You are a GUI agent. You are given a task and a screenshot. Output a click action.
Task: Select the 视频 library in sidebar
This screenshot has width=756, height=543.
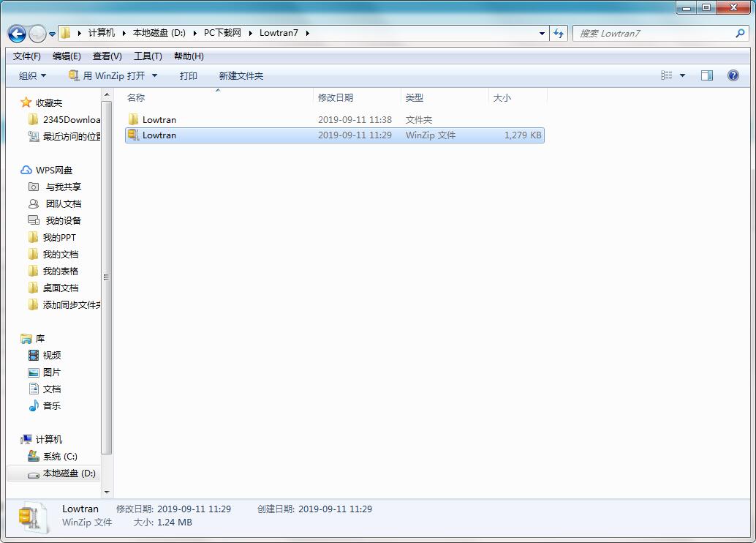click(x=52, y=355)
